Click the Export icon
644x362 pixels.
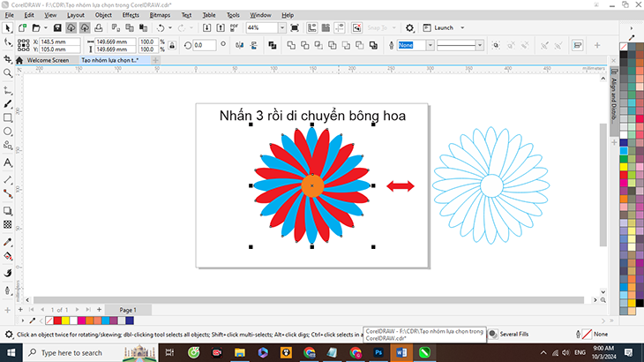pyautogui.click(x=221, y=28)
